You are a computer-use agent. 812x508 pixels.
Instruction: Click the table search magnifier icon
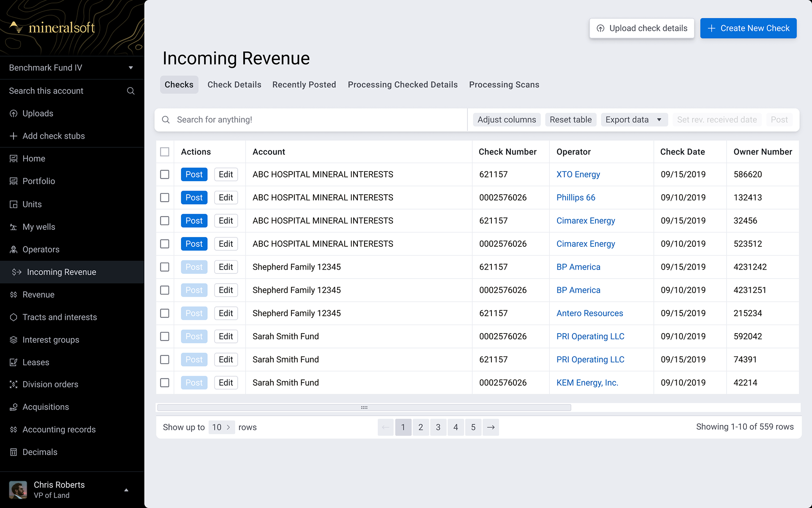pyautogui.click(x=166, y=120)
